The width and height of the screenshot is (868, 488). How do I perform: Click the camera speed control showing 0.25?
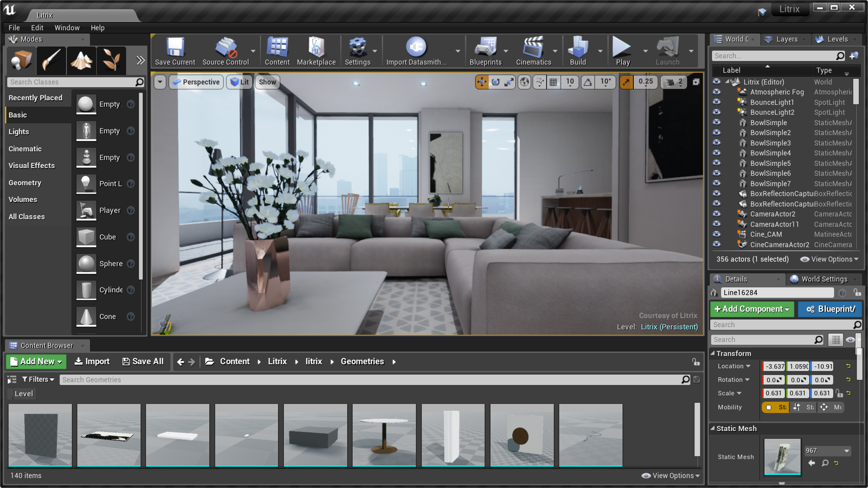coord(645,82)
